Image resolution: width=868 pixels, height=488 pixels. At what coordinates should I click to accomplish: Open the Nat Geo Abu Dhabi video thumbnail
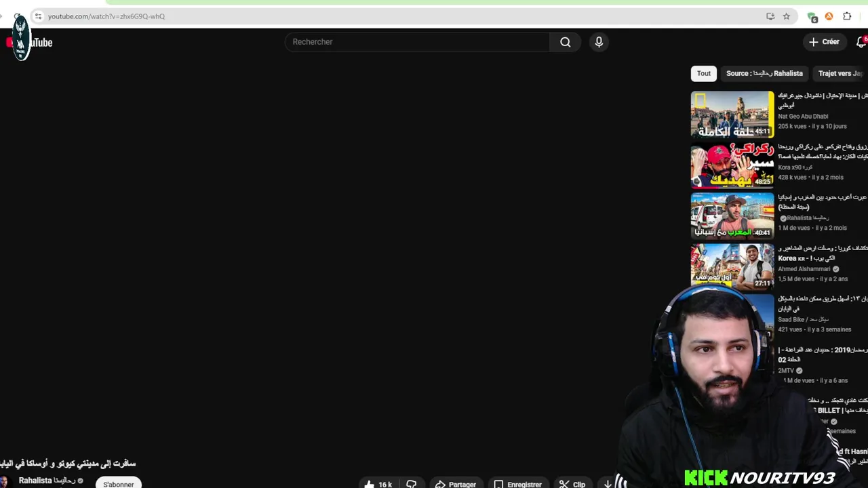coord(732,115)
